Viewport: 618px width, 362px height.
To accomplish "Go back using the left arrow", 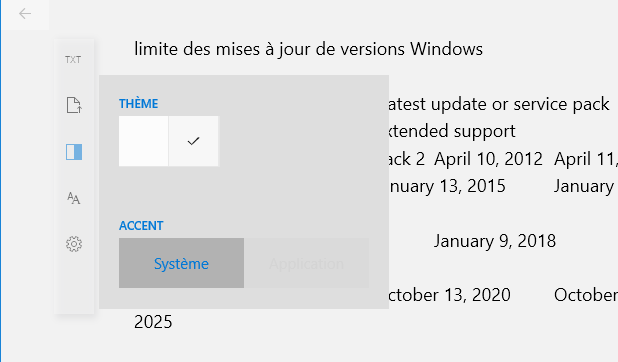I will [25, 14].
